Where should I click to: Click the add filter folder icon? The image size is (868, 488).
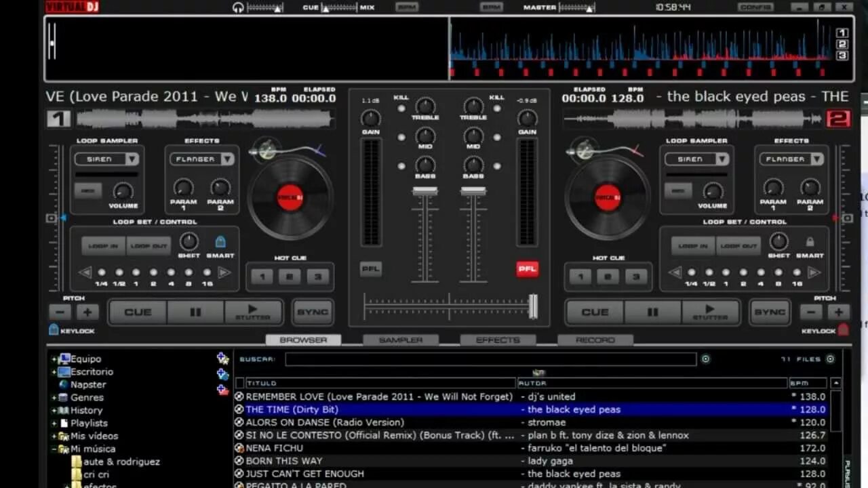click(x=222, y=390)
